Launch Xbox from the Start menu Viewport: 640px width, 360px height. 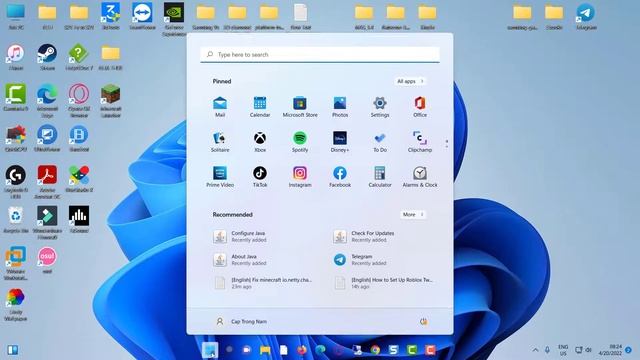(260, 142)
